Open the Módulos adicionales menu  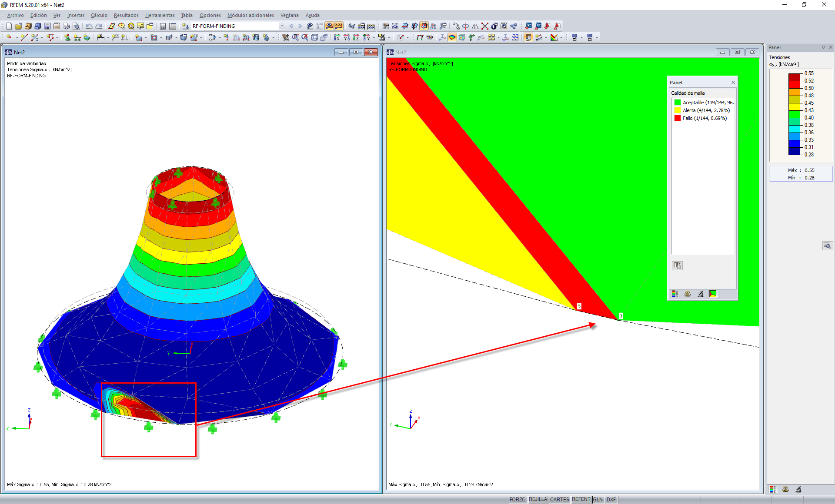click(x=250, y=15)
